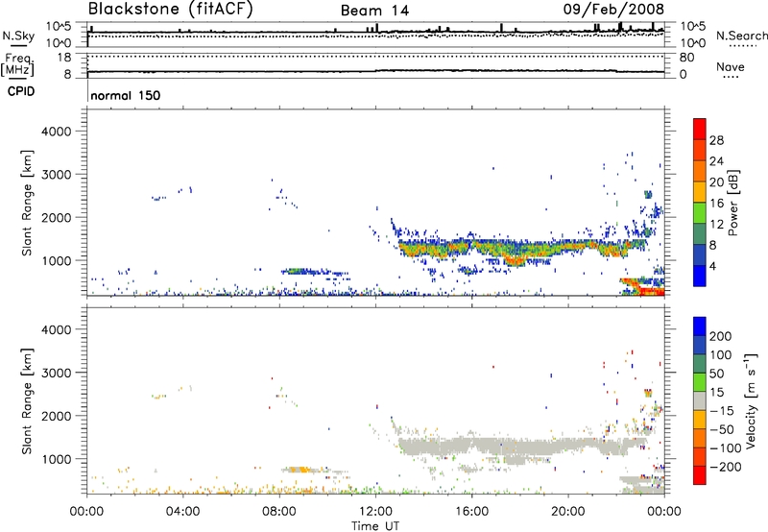Image resolution: width=768 pixels, height=532 pixels.
Task: Select the Freq. [MHz] axis label
Action: (x=17, y=65)
